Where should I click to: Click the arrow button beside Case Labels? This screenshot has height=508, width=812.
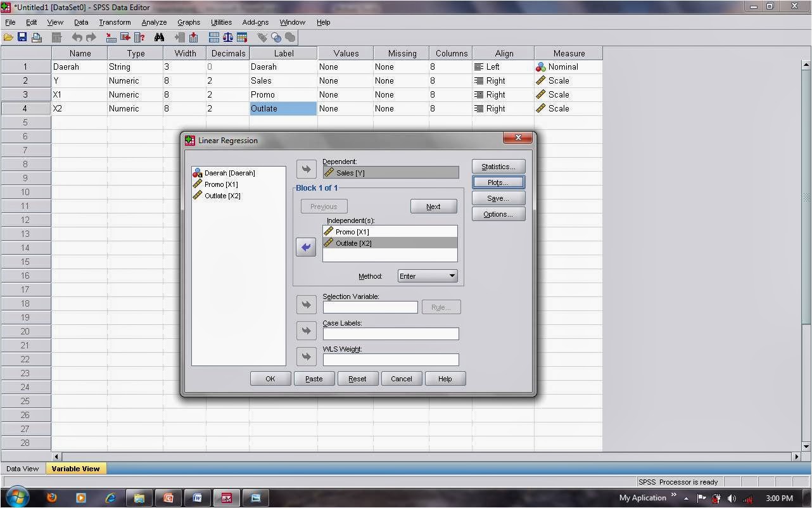coord(307,331)
